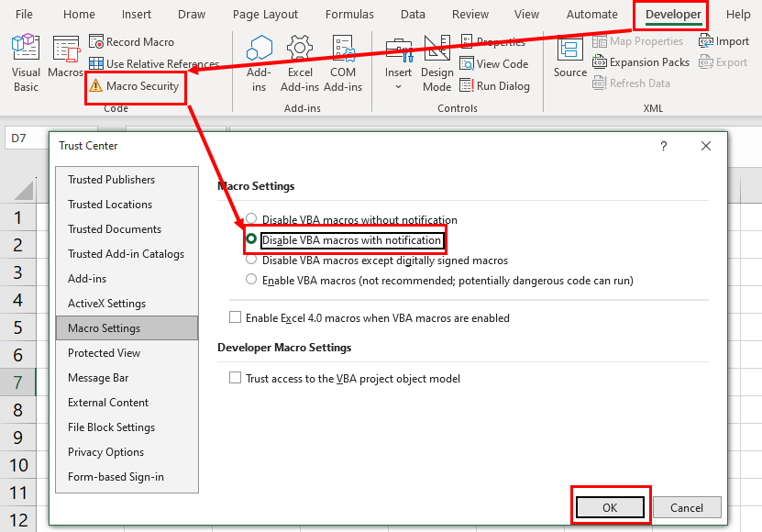The image size is (762, 532).
Task: Select the Developer tab
Action: [672, 14]
